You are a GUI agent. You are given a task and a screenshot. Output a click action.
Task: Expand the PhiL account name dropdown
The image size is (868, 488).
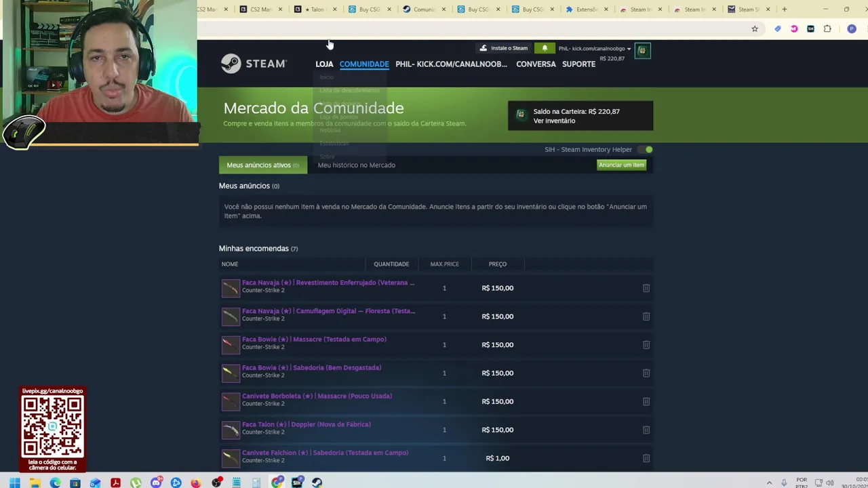[x=594, y=49]
